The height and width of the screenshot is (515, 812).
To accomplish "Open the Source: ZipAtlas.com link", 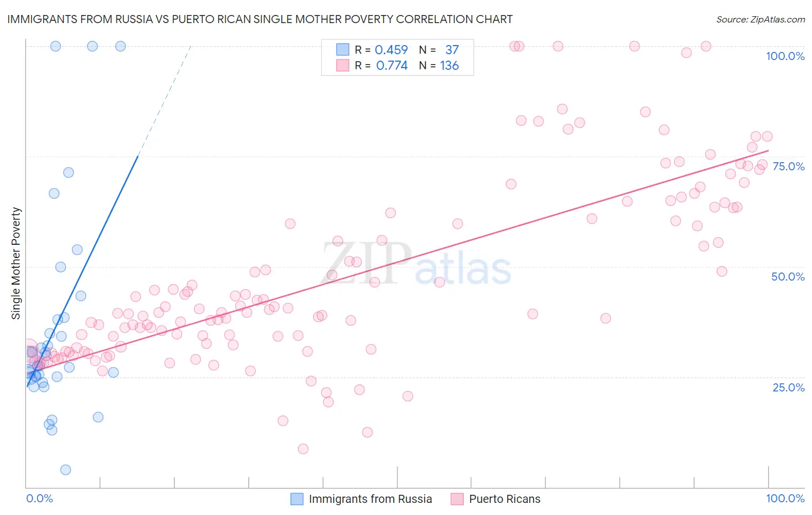I will [761, 19].
